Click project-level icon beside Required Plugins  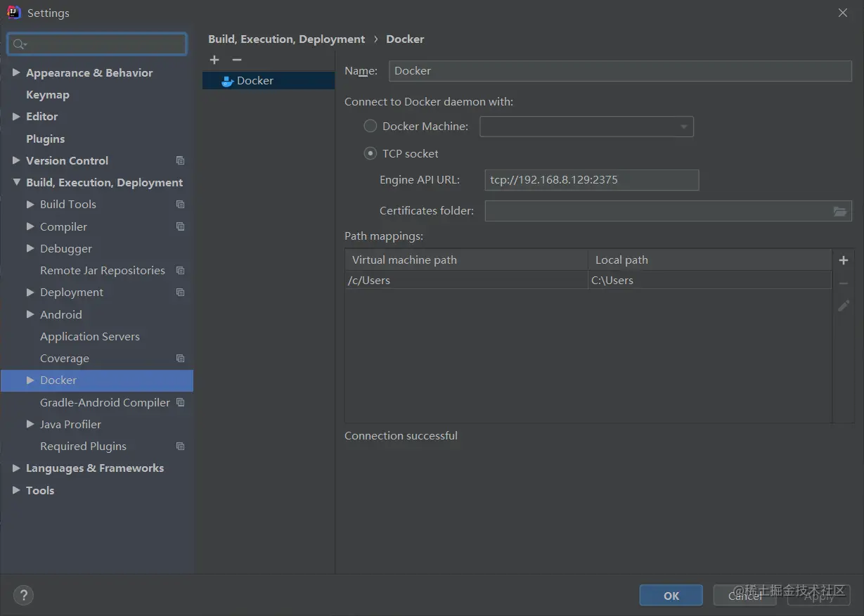point(181,447)
